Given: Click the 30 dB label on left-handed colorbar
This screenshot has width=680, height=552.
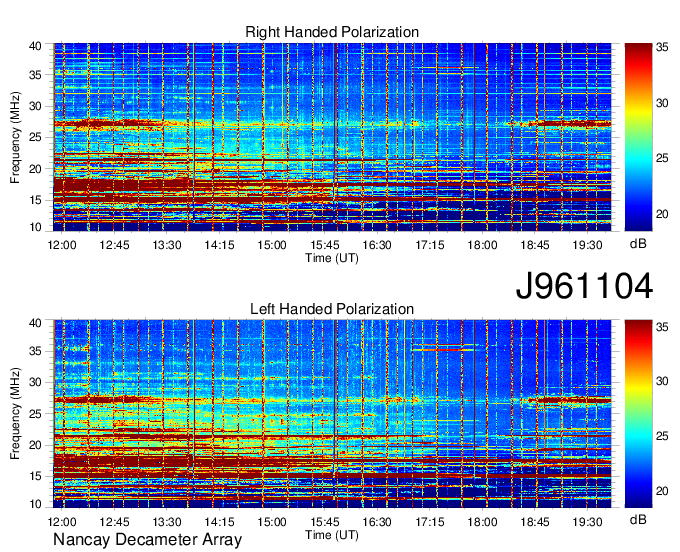Looking at the screenshot, I should (x=662, y=381).
